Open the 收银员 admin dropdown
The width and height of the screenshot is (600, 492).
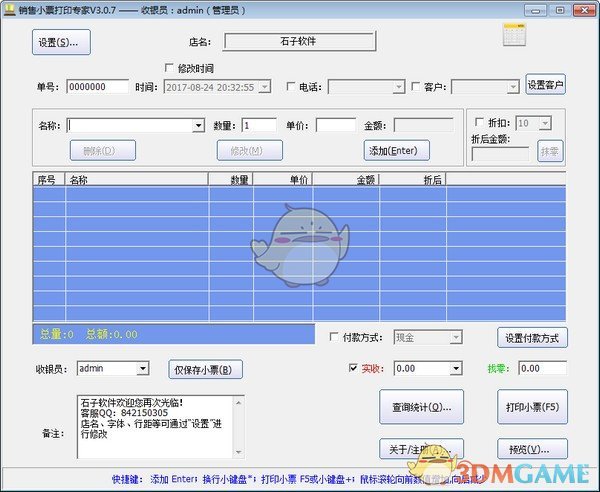(x=142, y=368)
